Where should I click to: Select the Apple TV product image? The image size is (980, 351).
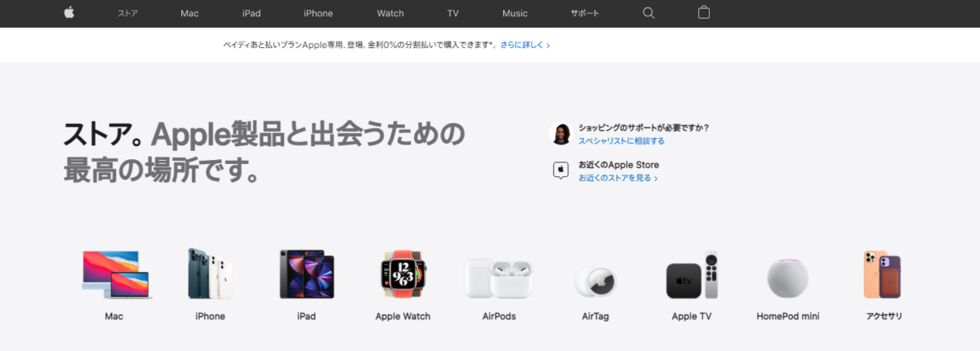pyautogui.click(x=692, y=275)
